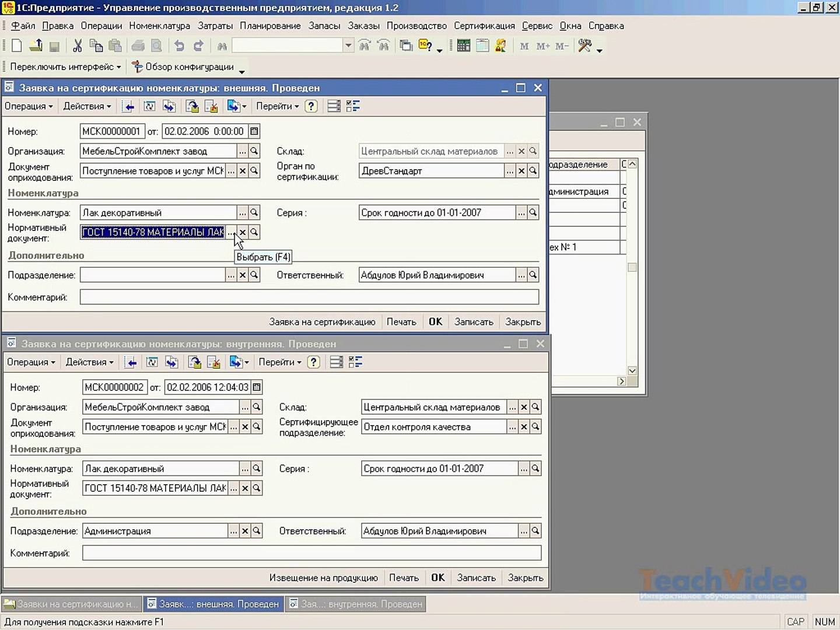The image size is (840, 630).
Task: Open the Производство menu
Action: click(x=416, y=26)
